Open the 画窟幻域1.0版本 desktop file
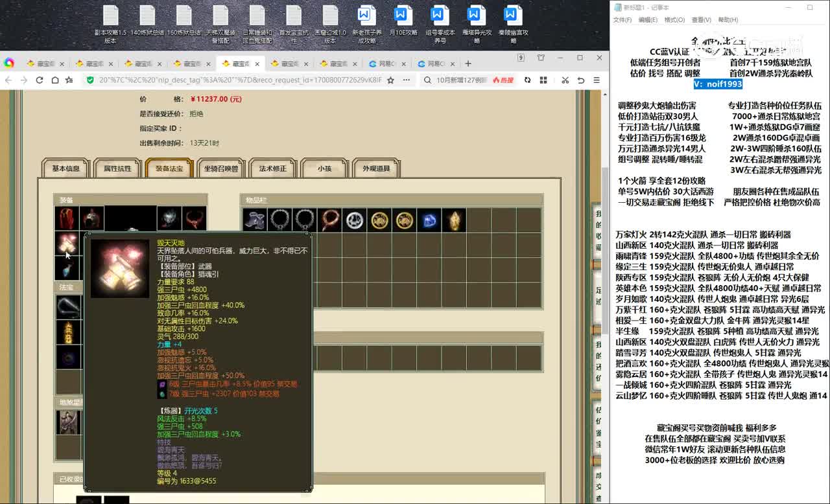 331,25
